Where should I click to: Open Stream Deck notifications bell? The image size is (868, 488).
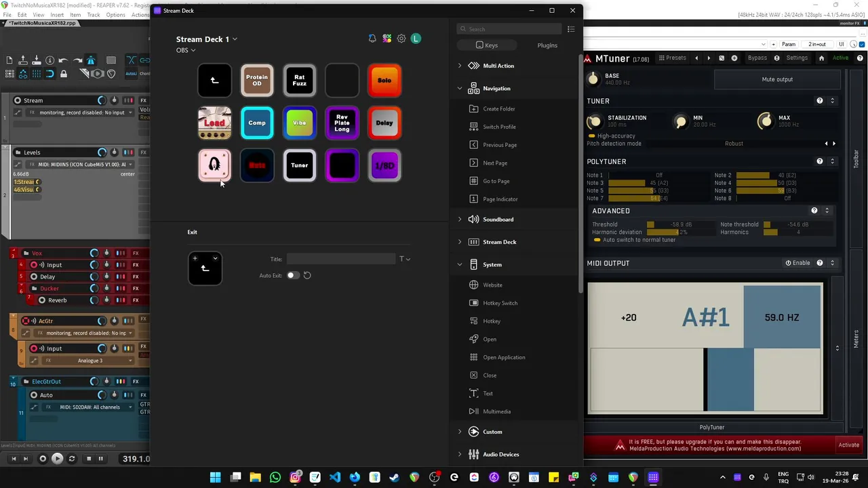click(372, 39)
